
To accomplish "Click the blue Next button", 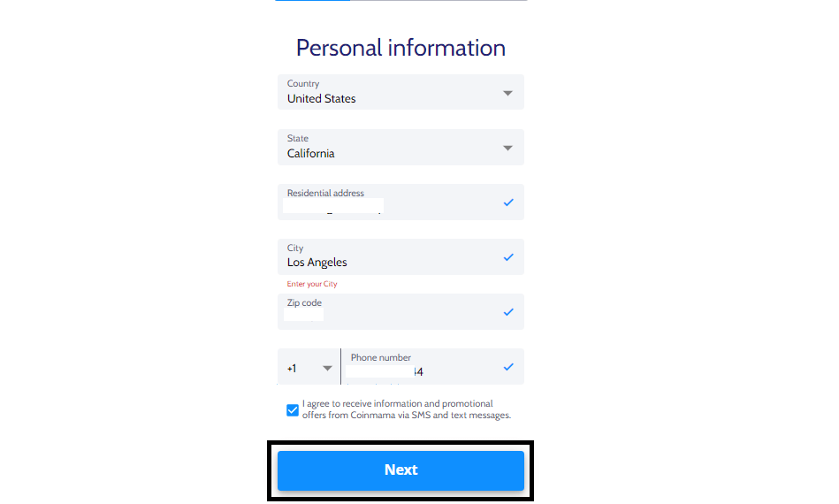I will [400, 470].
